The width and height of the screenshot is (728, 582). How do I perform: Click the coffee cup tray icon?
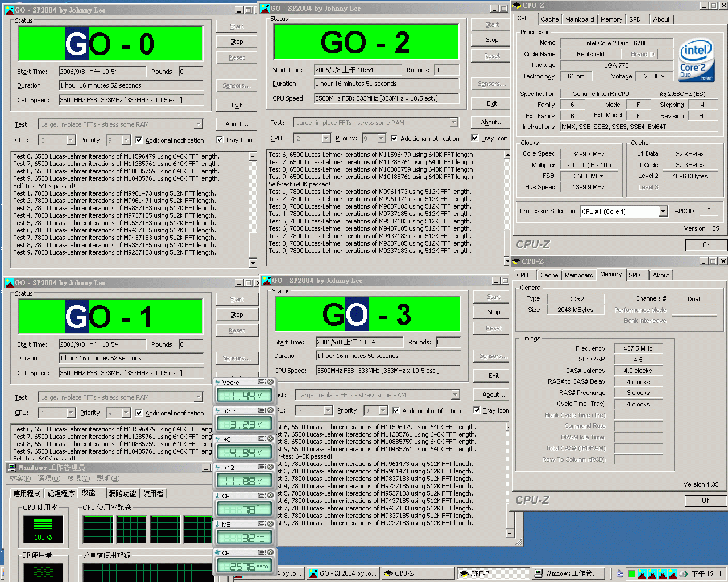pos(619,574)
